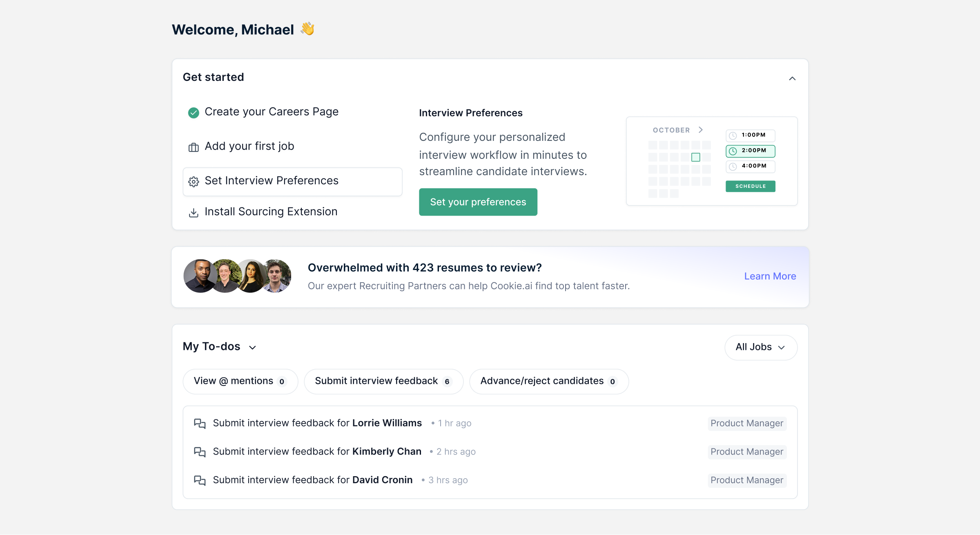The height and width of the screenshot is (535, 980).
Task: Select the 1:00PM time slot
Action: [750, 135]
